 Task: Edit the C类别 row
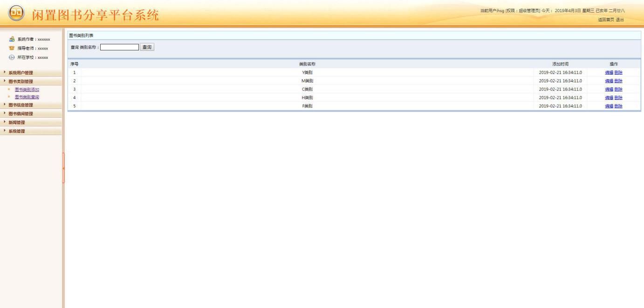click(x=609, y=89)
